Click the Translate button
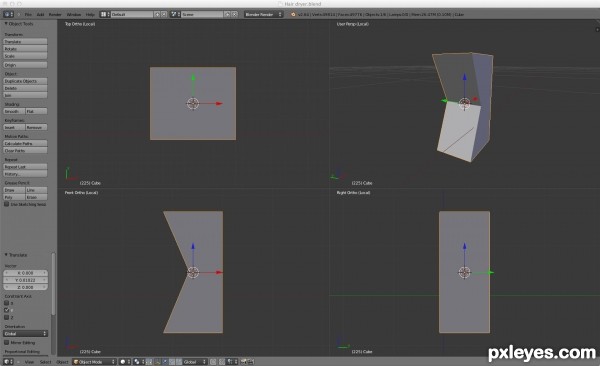 pos(25,41)
